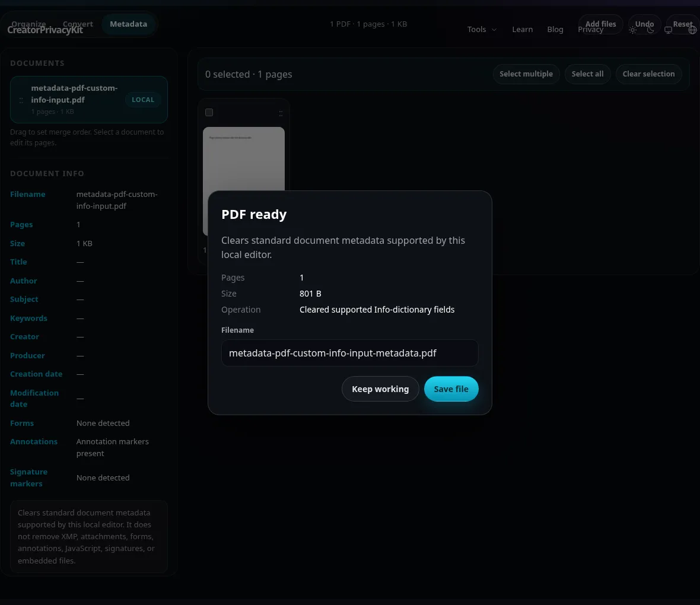This screenshot has width=700, height=605.
Task: Visit the Blog link
Action: coord(555,30)
